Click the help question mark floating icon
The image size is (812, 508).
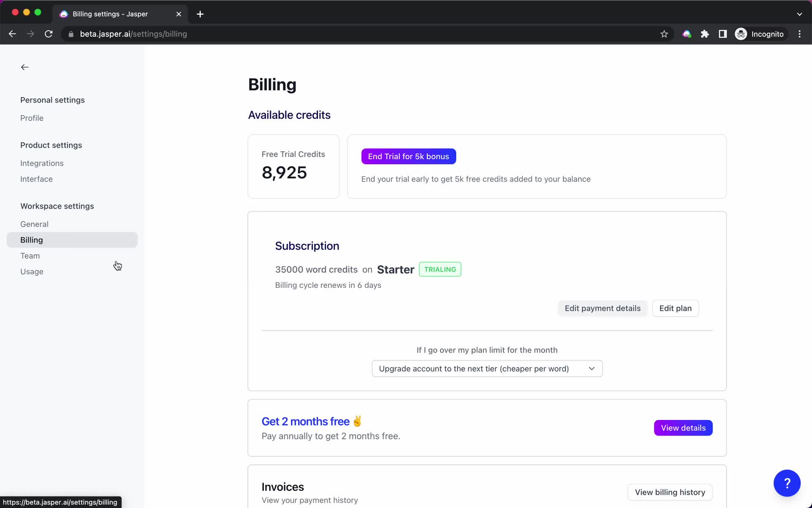[787, 483]
